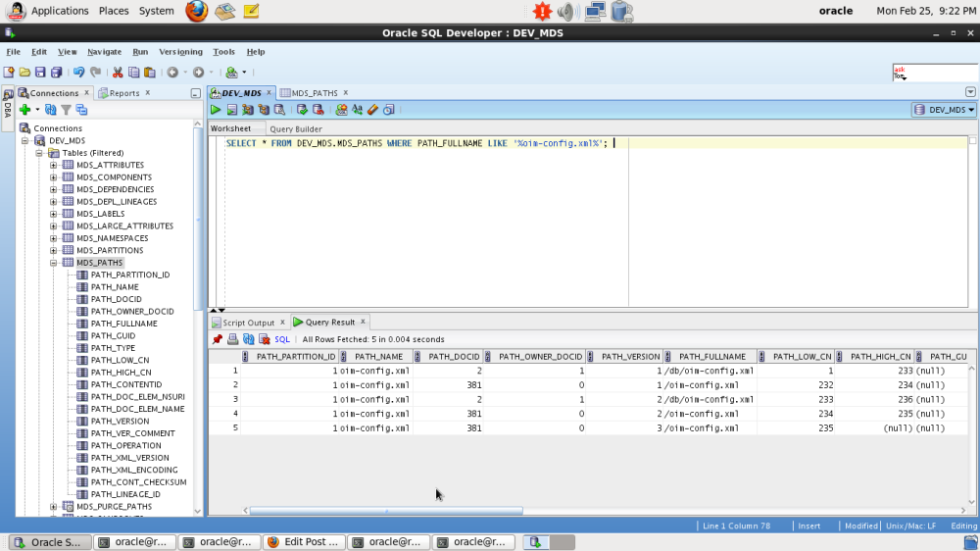The height and width of the screenshot is (551, 980).
Task: Select cell /db/oim-config.xml in row 1
Action: [x=710, y=371]
